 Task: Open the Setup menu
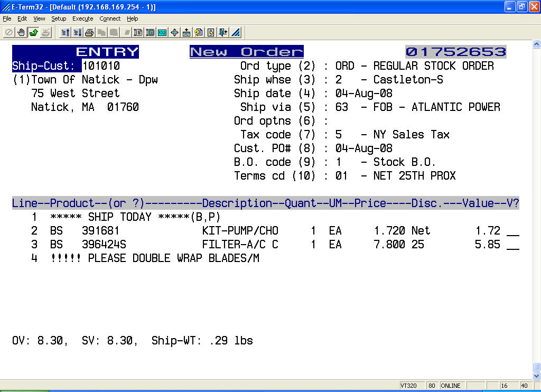(59, 18)
